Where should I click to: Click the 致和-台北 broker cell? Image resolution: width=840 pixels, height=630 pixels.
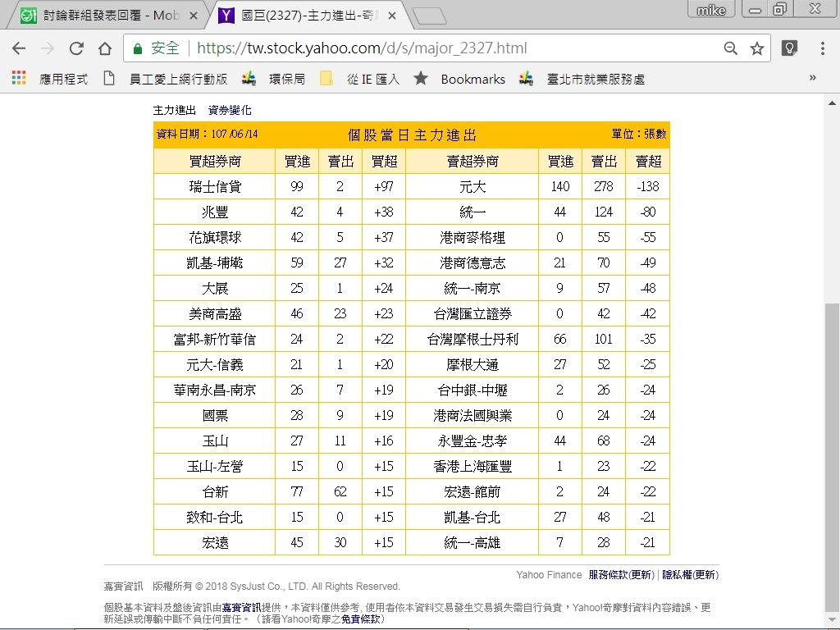coord(215,518)
